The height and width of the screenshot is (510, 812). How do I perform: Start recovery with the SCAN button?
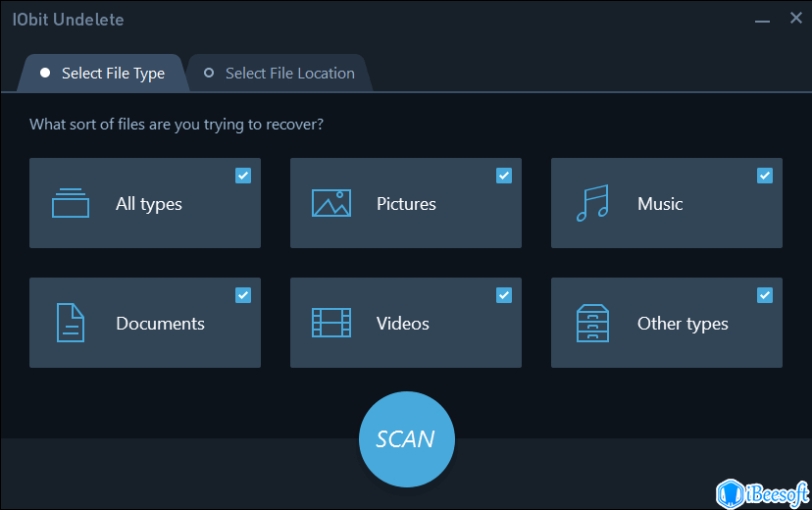click(x=407, y=439)
